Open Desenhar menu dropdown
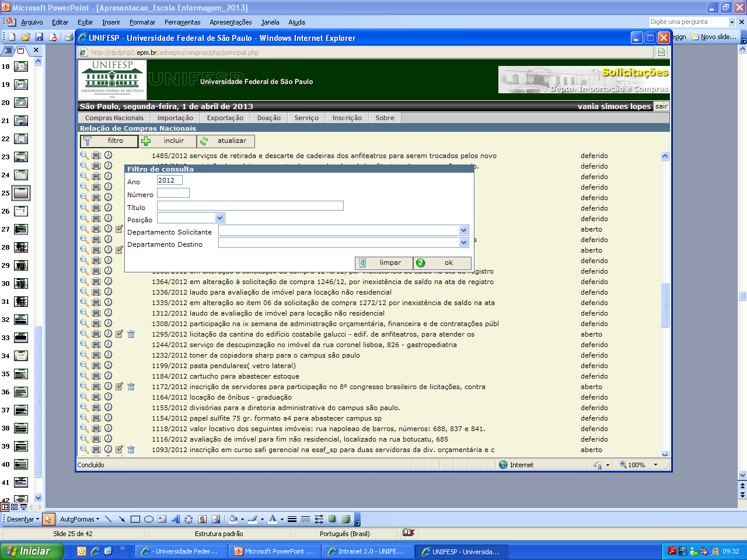This screenshot has height=560, width=747. 23,519
